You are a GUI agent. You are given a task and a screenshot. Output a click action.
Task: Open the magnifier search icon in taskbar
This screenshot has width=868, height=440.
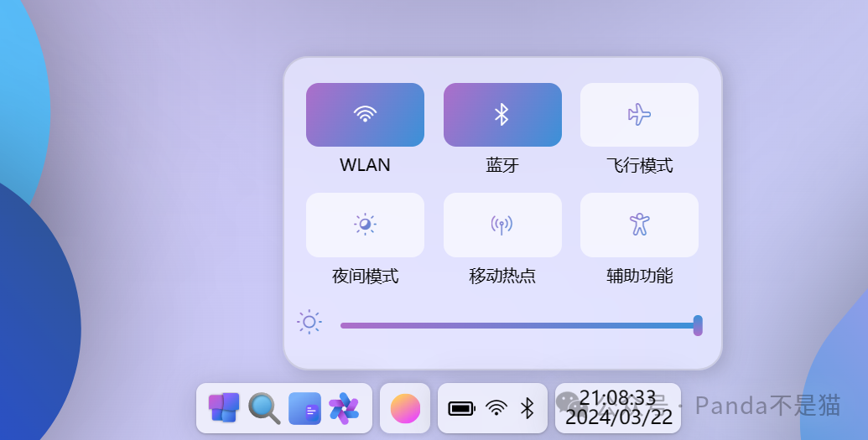pyautogui.click(x=264, y=408)
